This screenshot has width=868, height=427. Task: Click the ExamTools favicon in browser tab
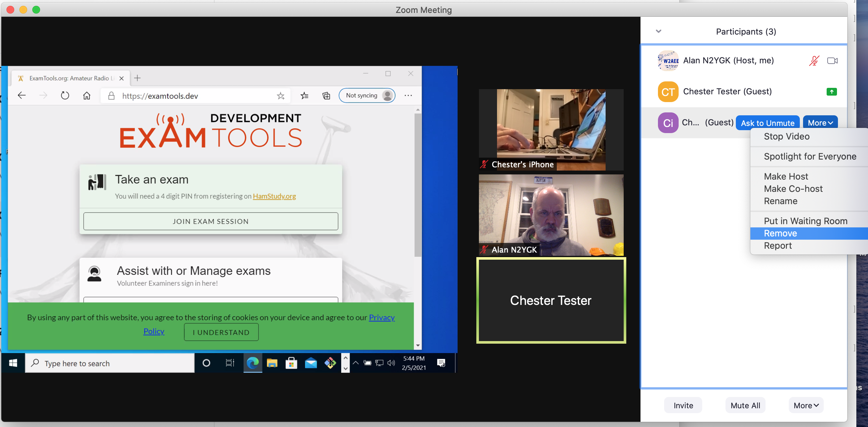(x=20, y=78)
